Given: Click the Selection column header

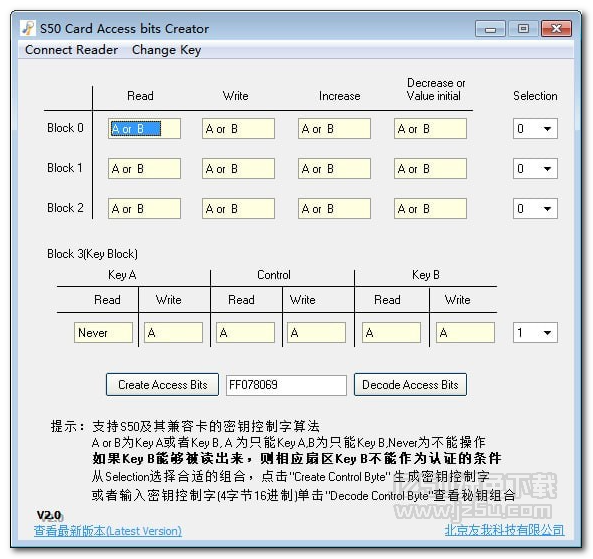Looking at the screenshot, I should click(x=535, y=96).
